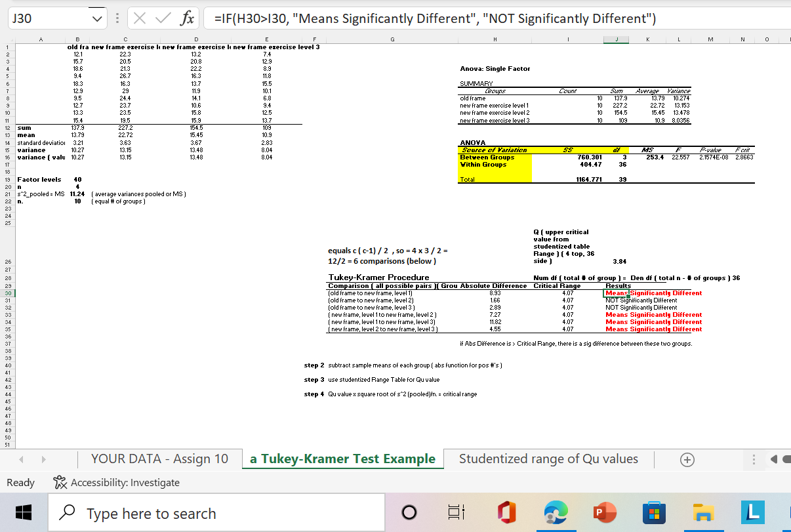
Task: Click the previous sheet navigation arrow
Action: pos(20,459)
